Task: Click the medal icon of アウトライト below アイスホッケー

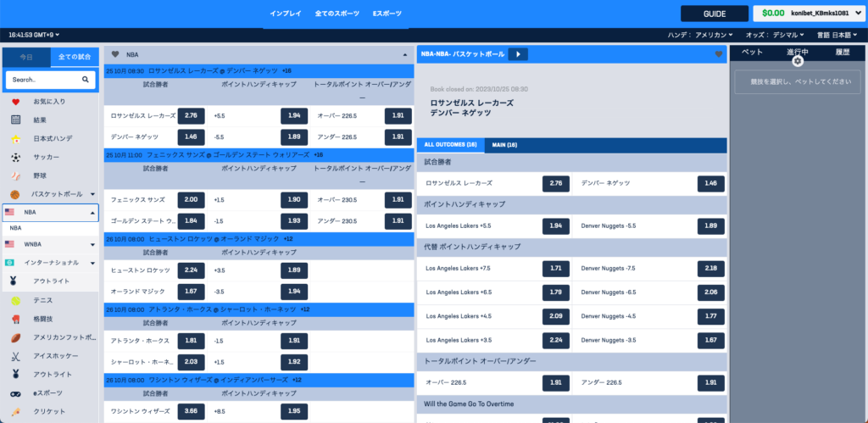Action: point(15,375)
